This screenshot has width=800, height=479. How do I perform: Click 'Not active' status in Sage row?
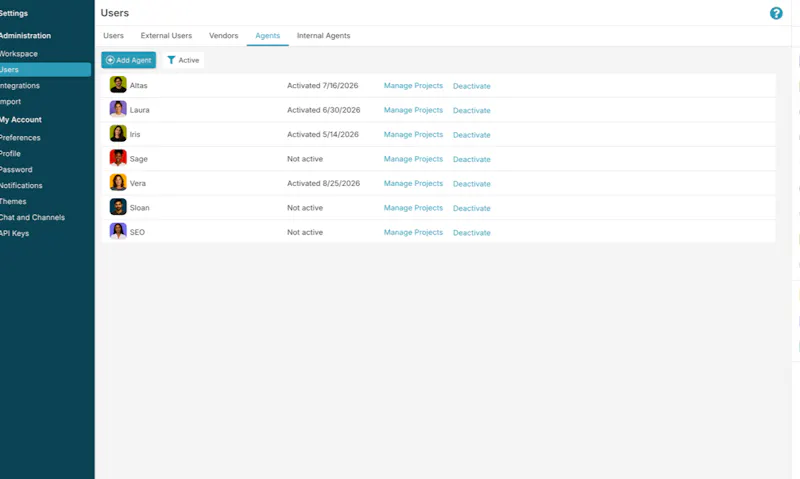(x=305, y=159)
